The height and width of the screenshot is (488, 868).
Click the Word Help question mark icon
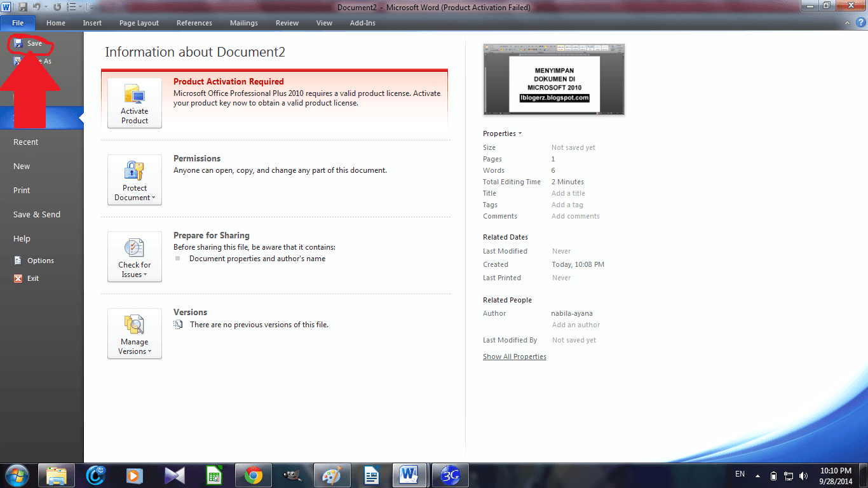860,23
